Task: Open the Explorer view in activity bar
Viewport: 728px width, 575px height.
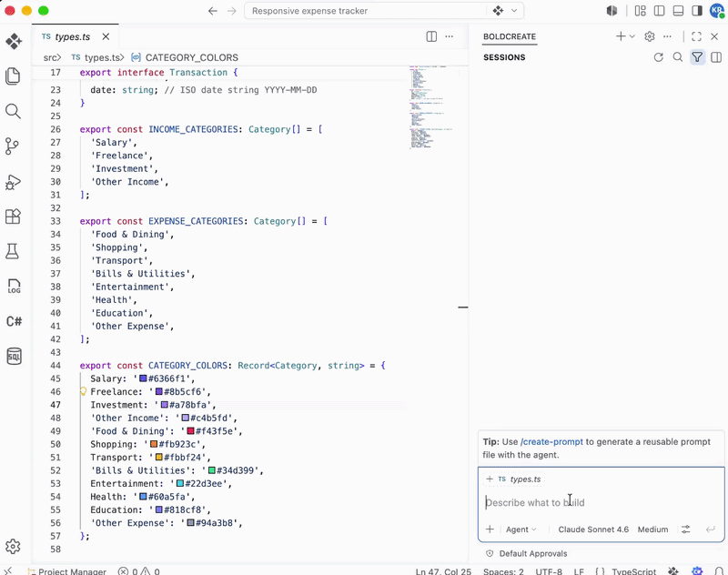Action: 13,76
